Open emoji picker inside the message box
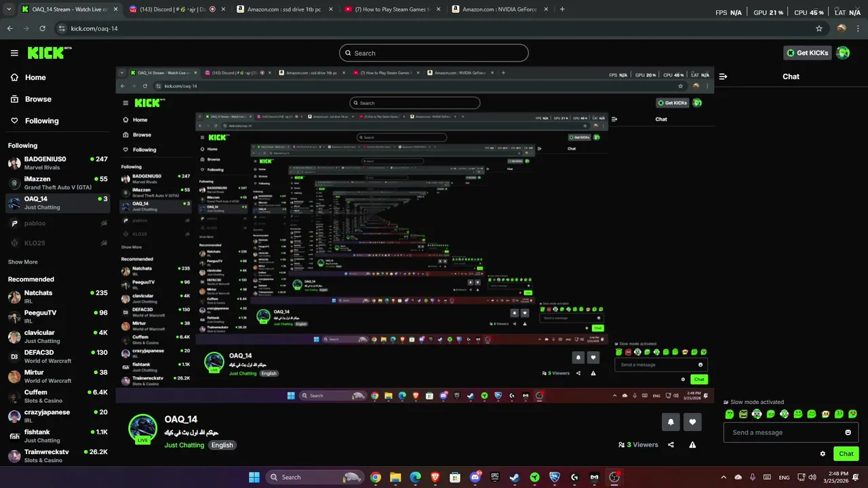Screen dimensions: 868x488 point(848,432)
